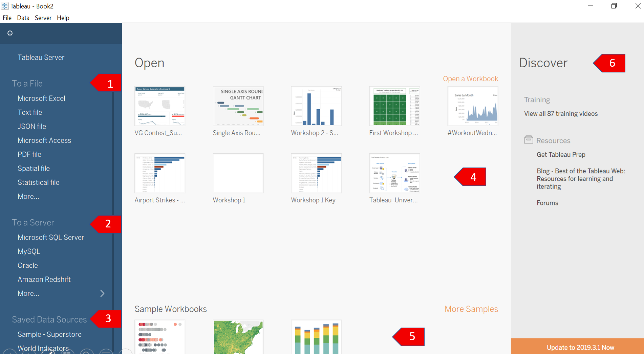
Task: Click the Tableau application icon in the title bar
Action: 5,6
